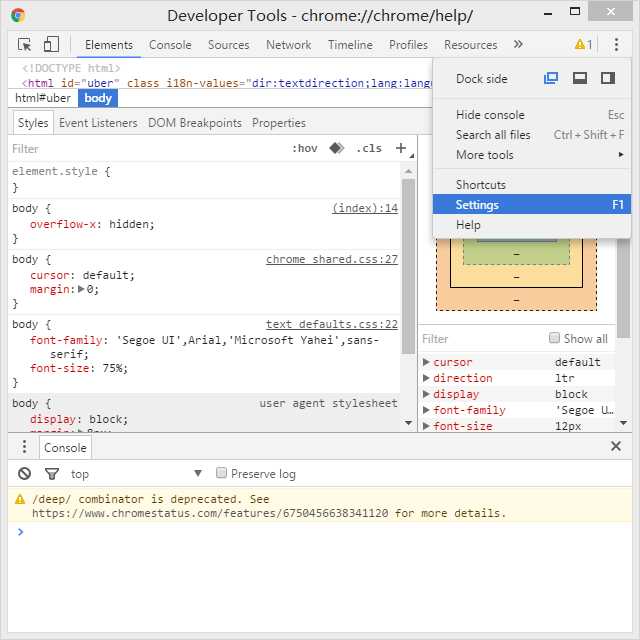Click the body breadcrumb
Image resolution: width=640 pixels, height=640 pixels.
point(98,98)
